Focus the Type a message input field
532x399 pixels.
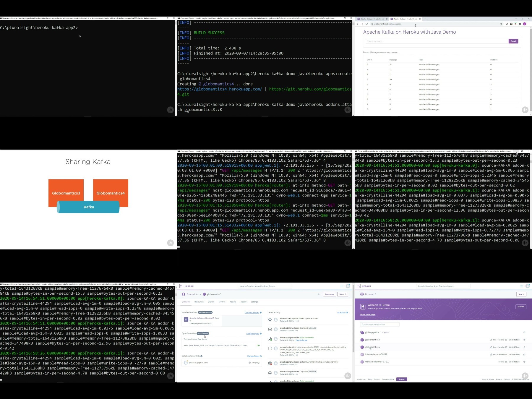coord(437,41)
